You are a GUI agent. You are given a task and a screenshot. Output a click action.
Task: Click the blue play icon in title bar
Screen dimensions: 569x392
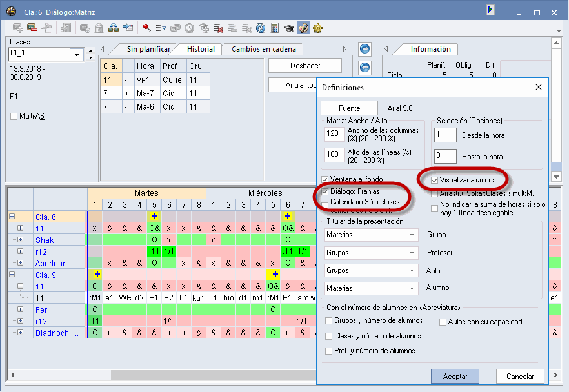click(x=490, y=10)
